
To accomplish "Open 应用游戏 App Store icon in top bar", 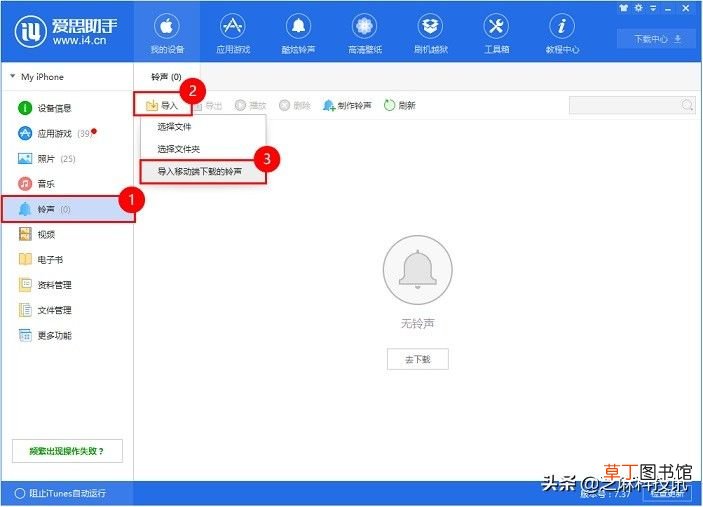I will [233, 26].
